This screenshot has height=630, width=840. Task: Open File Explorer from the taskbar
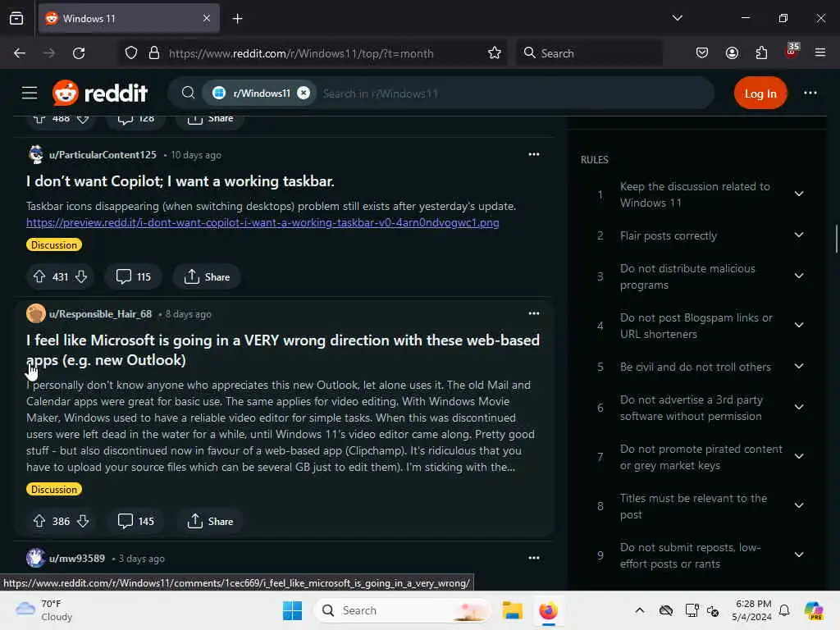512,610
